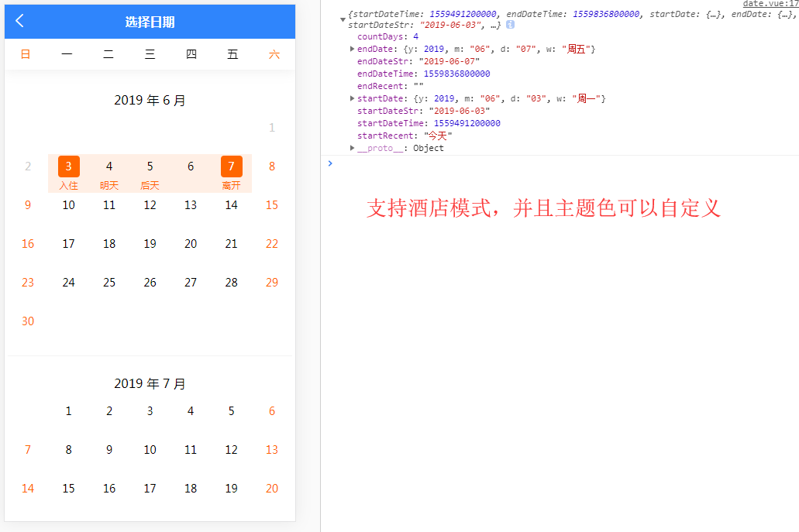The height and width of the screenshot is (532, 799).
Task: Select the departure date June 7 (离开)
Action: (231, 166)
